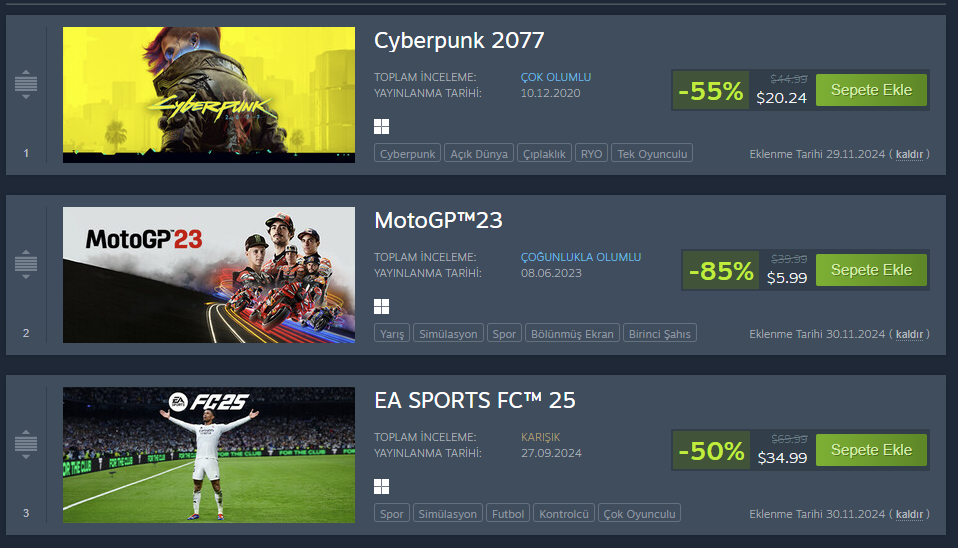
Task: Click the Windows platform icon under EA SPORTS FC 25
Action: pos(381,487)
